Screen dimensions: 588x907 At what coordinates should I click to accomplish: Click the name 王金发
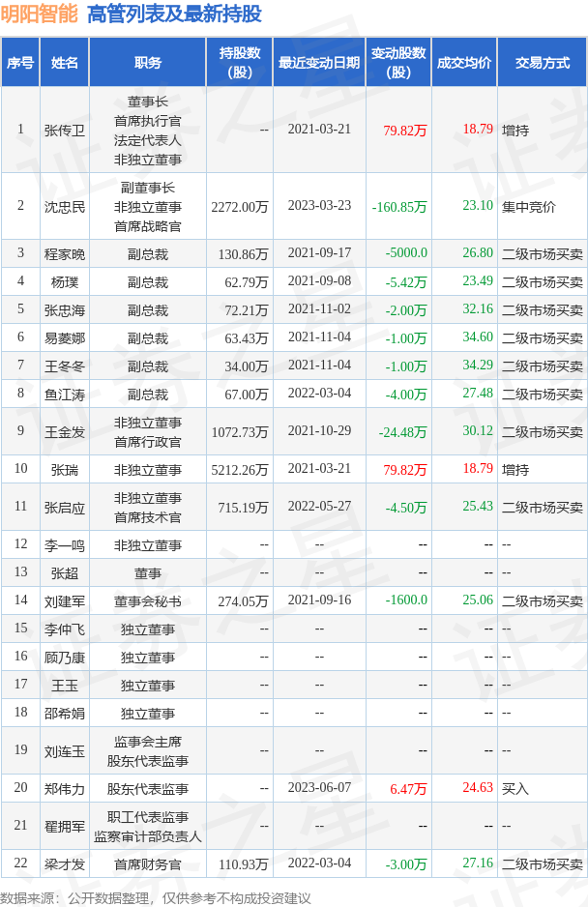[64, 432]
